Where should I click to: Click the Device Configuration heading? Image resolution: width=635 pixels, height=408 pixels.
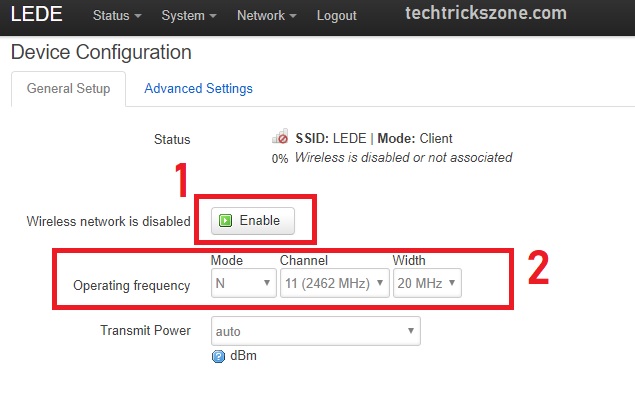tap(101, 52)
